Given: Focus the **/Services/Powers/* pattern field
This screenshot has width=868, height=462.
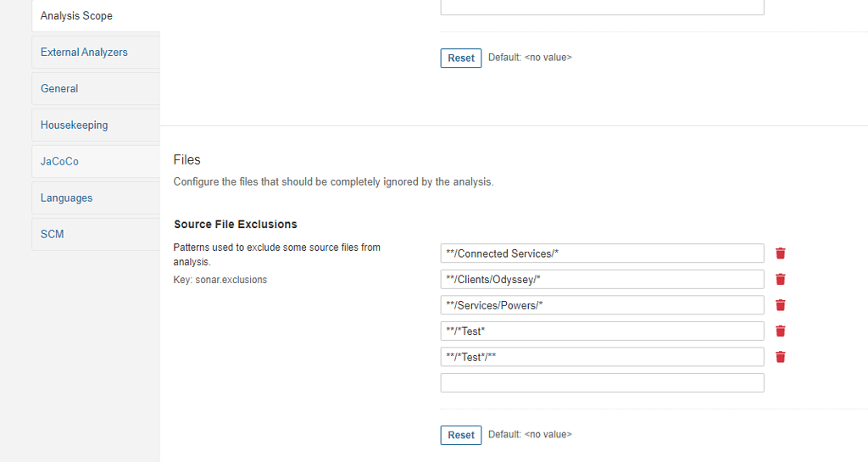Looking at the screenshot, I should 602,305.
